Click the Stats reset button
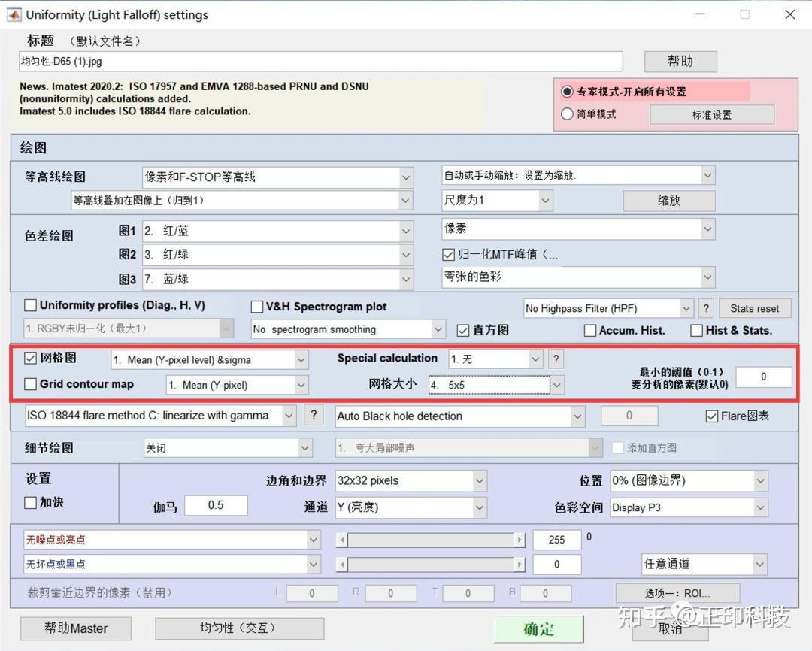This screenshot has height=651, width=812. pyautogui.click(x=755, y=308)
